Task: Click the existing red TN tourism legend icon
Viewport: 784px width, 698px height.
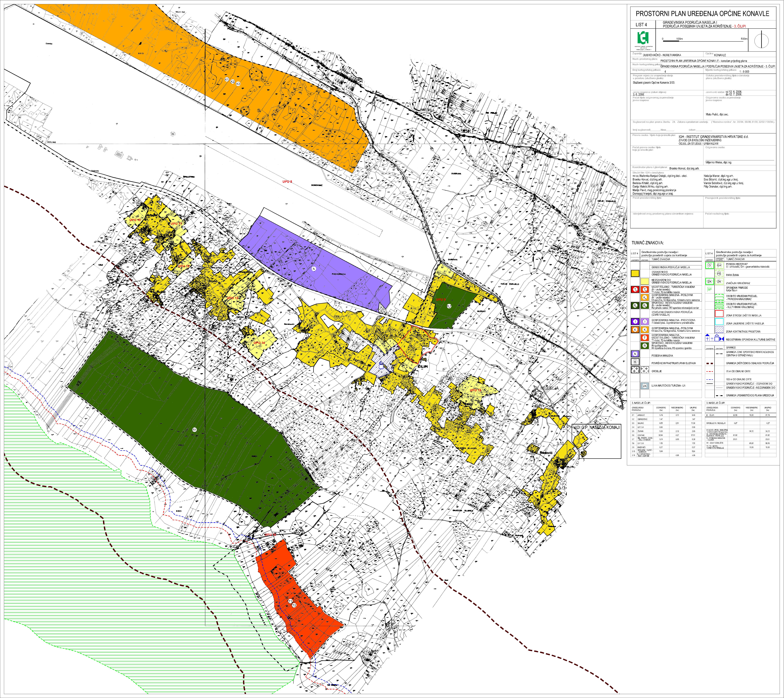Action: pos(635,290)
